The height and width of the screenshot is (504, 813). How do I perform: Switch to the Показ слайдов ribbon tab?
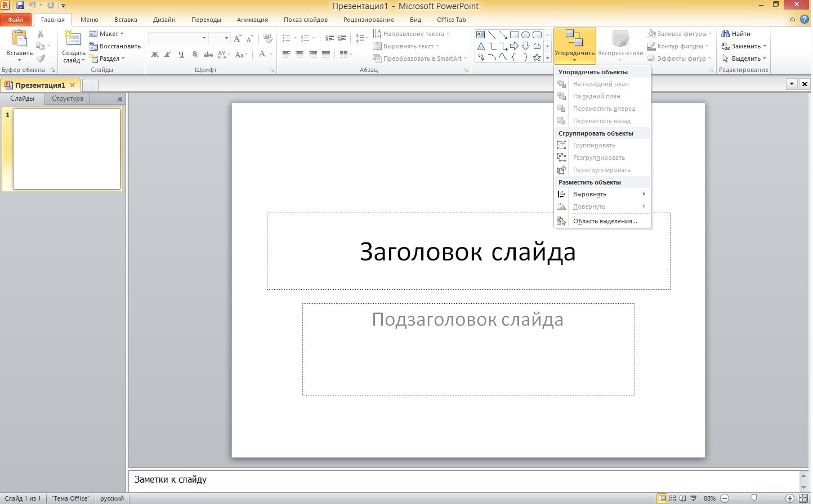(x=306, y=20)
